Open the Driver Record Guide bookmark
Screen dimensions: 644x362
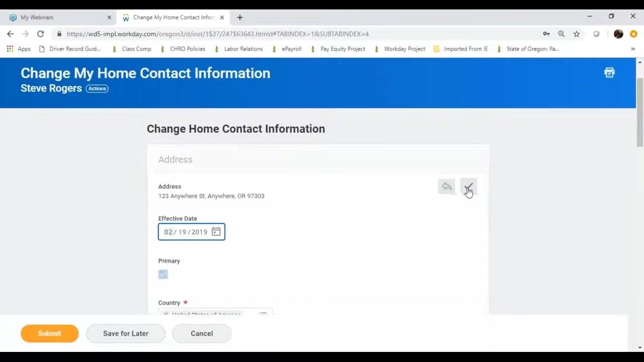pos(70,49)
